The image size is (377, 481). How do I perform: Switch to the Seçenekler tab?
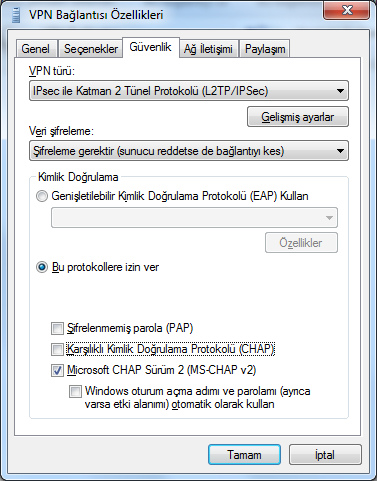(91, 49)
